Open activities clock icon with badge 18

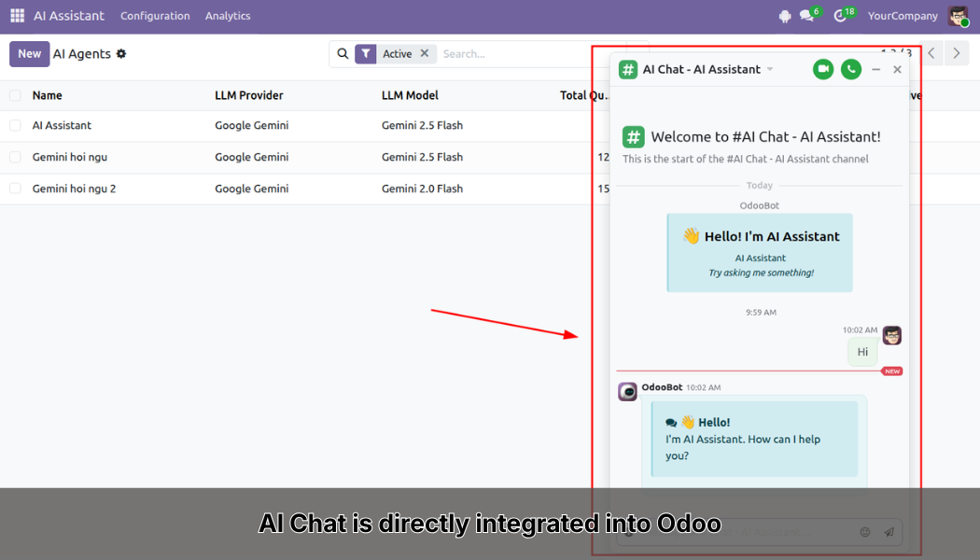[841, 16]
